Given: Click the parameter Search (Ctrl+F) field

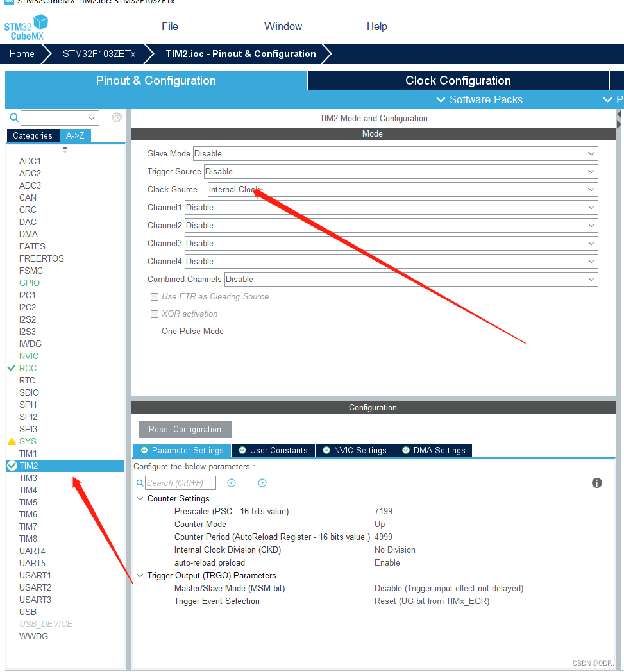Looking at the screenshot, I should (x=180, y=483).
